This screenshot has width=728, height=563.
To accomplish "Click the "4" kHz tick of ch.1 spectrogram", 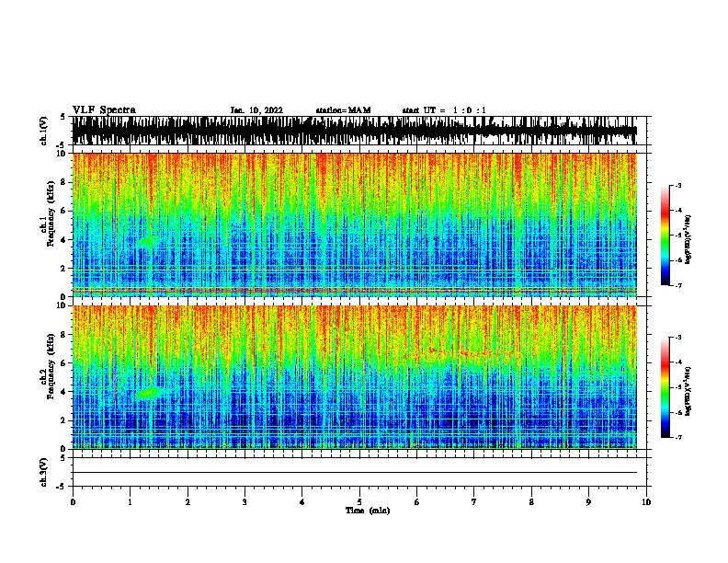I will [63, 240].
